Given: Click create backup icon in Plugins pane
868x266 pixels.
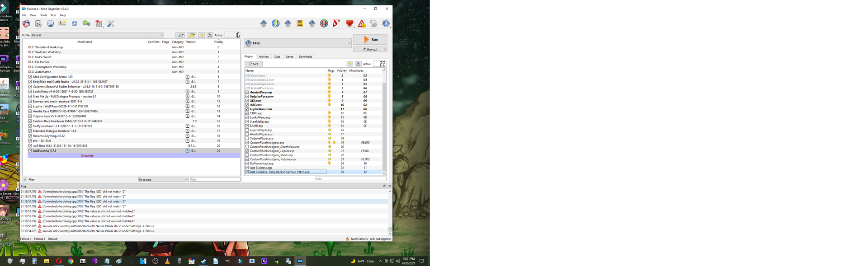Looking at the screenshot, I should [358, 64].
